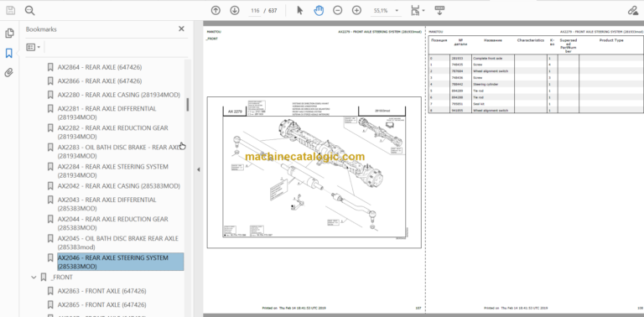Open bookmark AX2280 - REAR AXLE CASING

119,95
